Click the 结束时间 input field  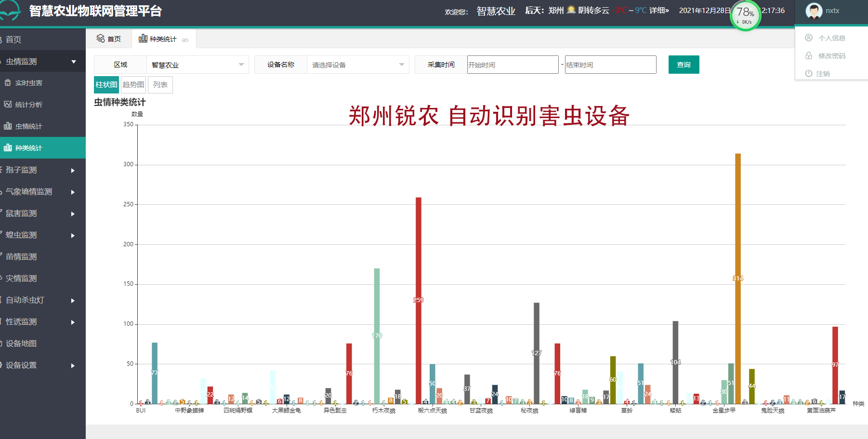pyautogui.click(x=611, y=65)
